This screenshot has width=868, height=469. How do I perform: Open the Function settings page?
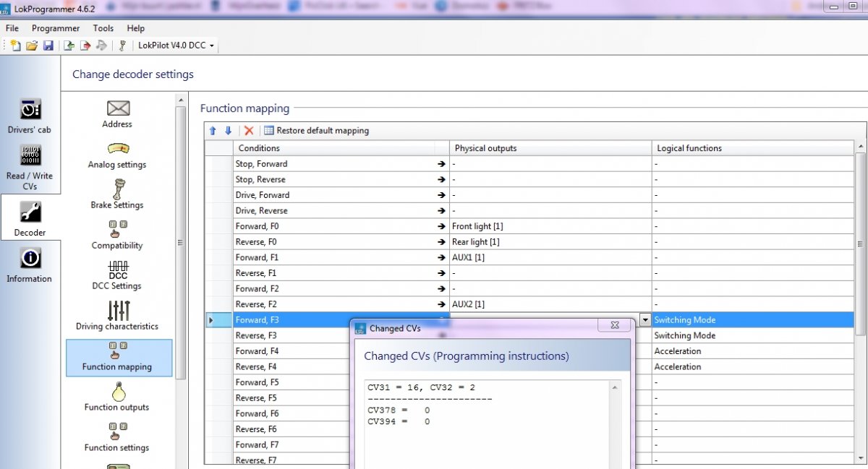pyautogui.click(x=117, y=438)
